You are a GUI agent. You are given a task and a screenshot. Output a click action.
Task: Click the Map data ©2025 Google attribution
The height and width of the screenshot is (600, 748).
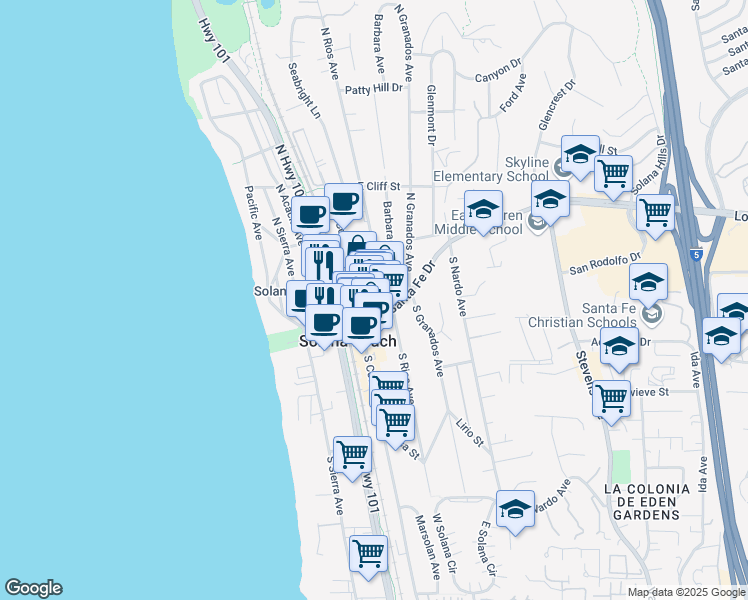click(x=686, y=593)
